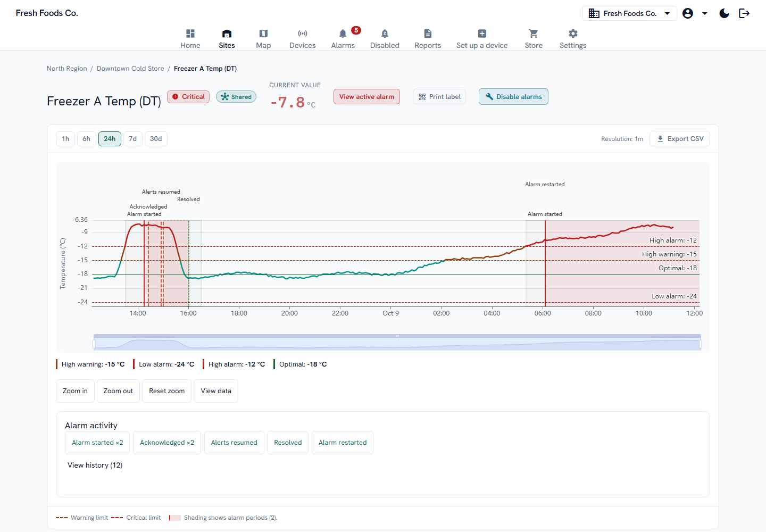Open Set up a device
Viewport: 766px width, 532px height.
pos(482,39)
